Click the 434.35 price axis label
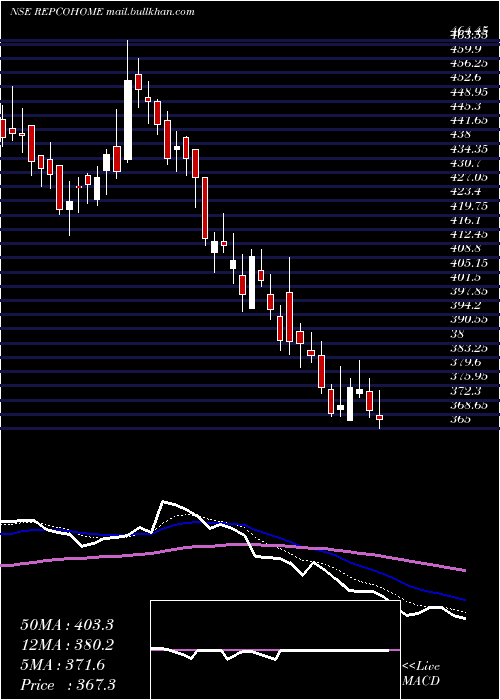Screen dimensions: 500x700 467,149
